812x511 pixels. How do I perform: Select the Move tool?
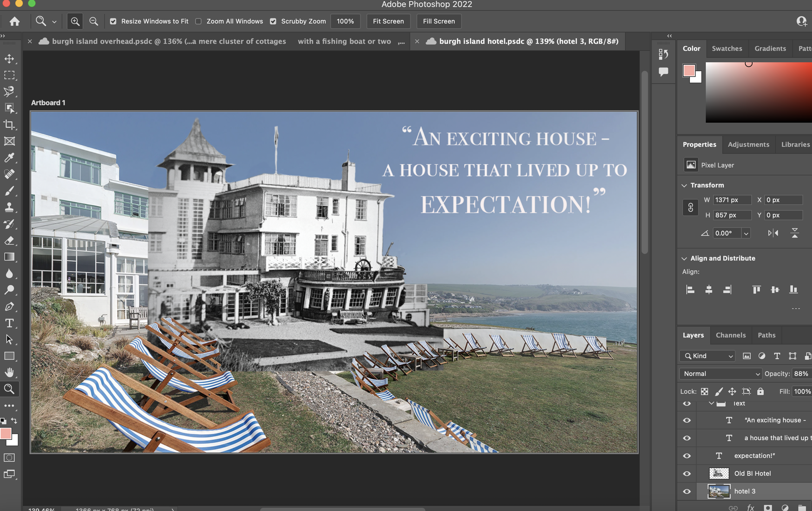(9, 59)
